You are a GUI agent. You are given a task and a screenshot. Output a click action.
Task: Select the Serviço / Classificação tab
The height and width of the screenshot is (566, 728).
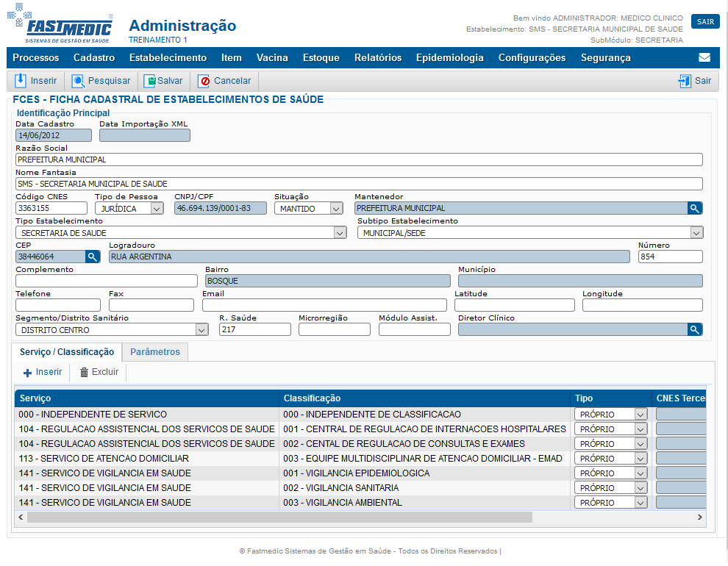(x=67, y=351)
